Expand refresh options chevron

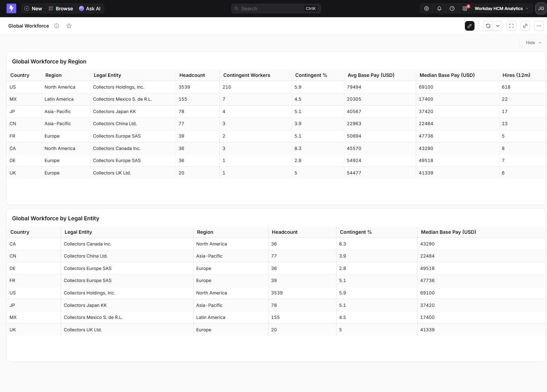tap(498, 26)
